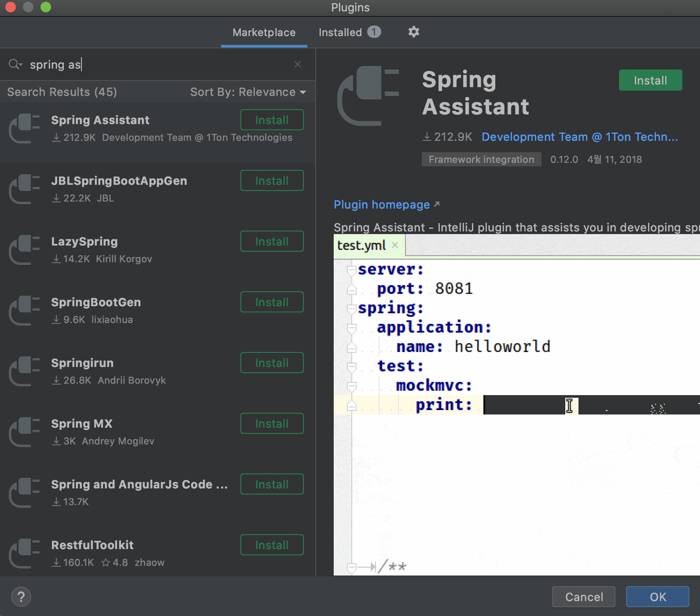Screen dimensions: 700x616
Task: Open the Plugin homepage link
Action: (x=382, y=205)
